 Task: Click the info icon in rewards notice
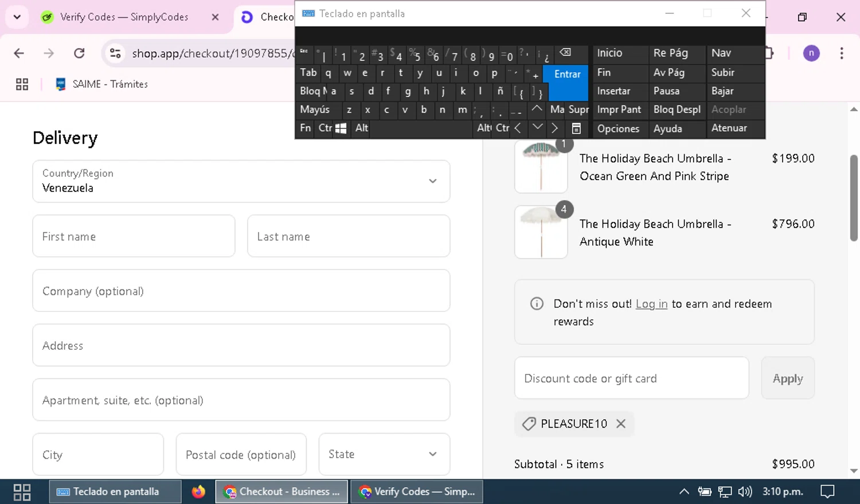[537, 304]
